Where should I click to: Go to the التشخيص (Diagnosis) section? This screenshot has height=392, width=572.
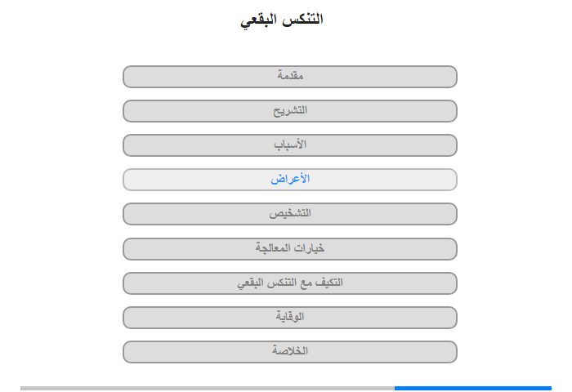[x=289, y=214]
